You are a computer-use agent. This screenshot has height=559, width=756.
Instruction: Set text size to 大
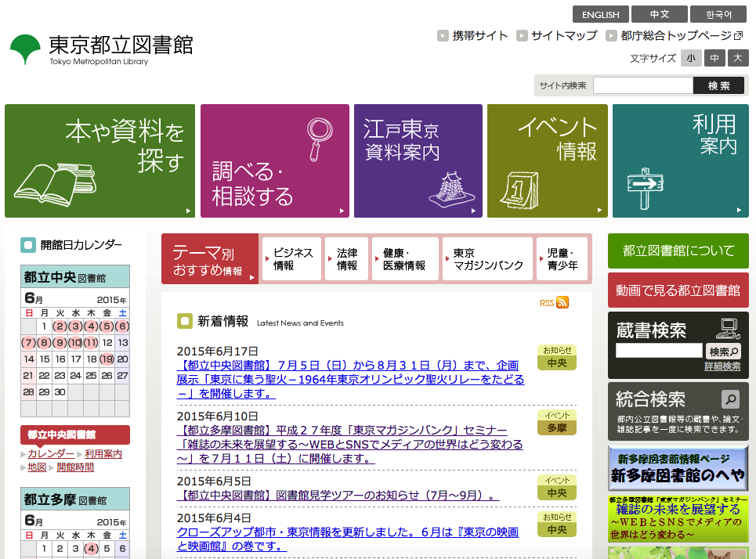pyautogui.click(x=737, y=58)
